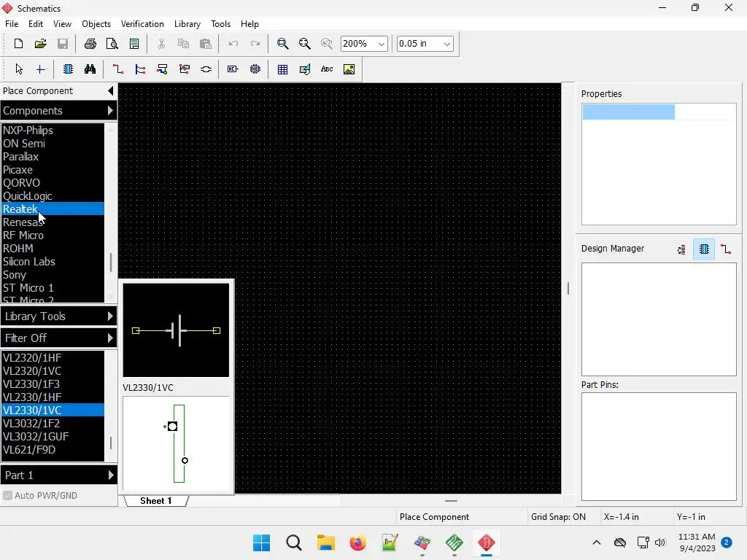The height and width of the screenshot is (560, 747).
Task: Insert a table with the grid tool
Action: tap(282, 69)
